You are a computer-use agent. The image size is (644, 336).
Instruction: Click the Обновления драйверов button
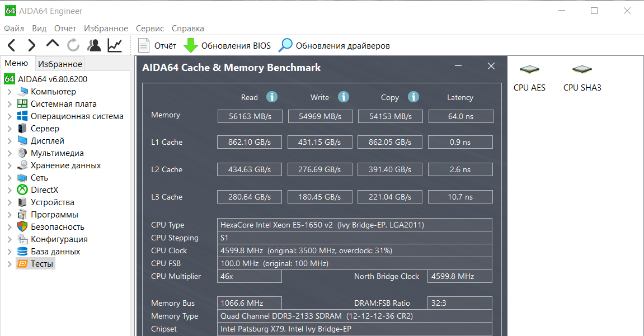335,46
